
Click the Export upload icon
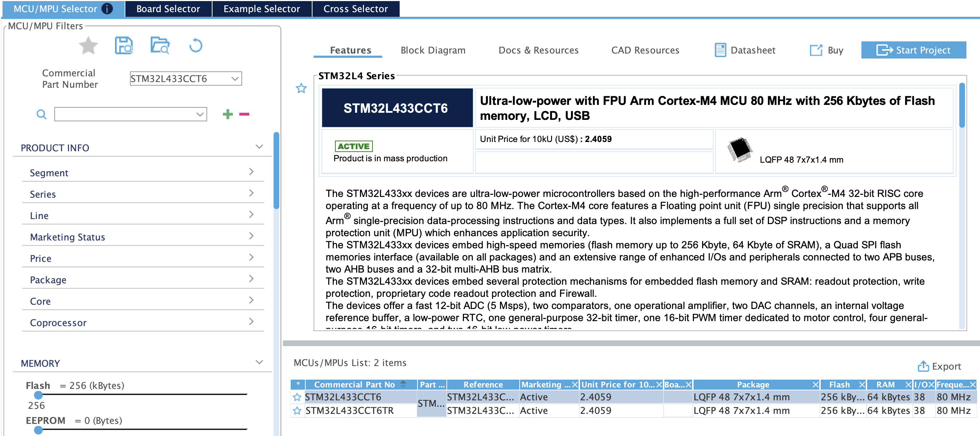(x=923, y=366)
